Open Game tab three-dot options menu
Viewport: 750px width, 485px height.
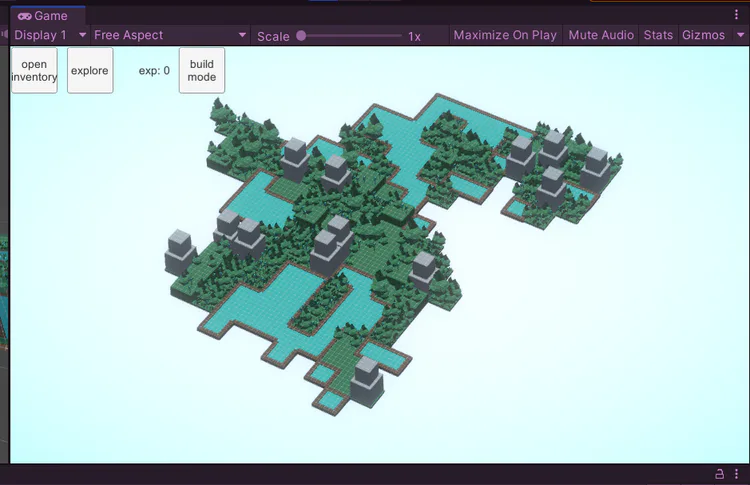tap(736, 15)
